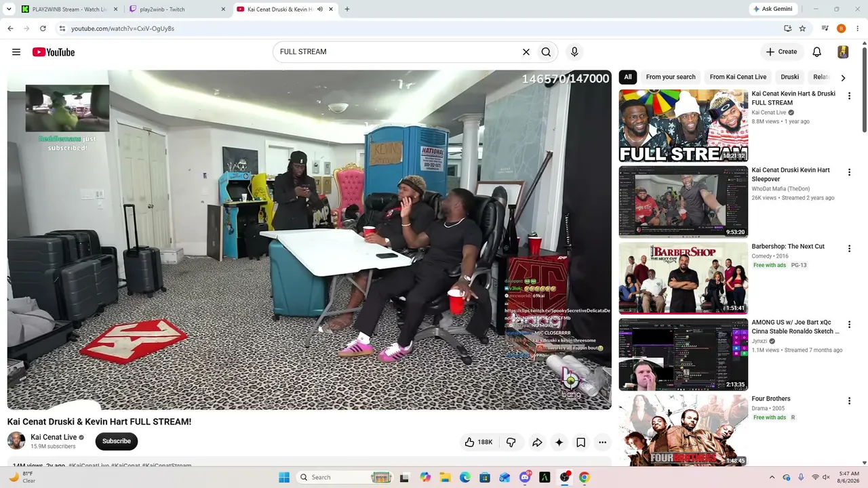Open the Create button
This screenshot has height=488, width=868.
[781, 52]
